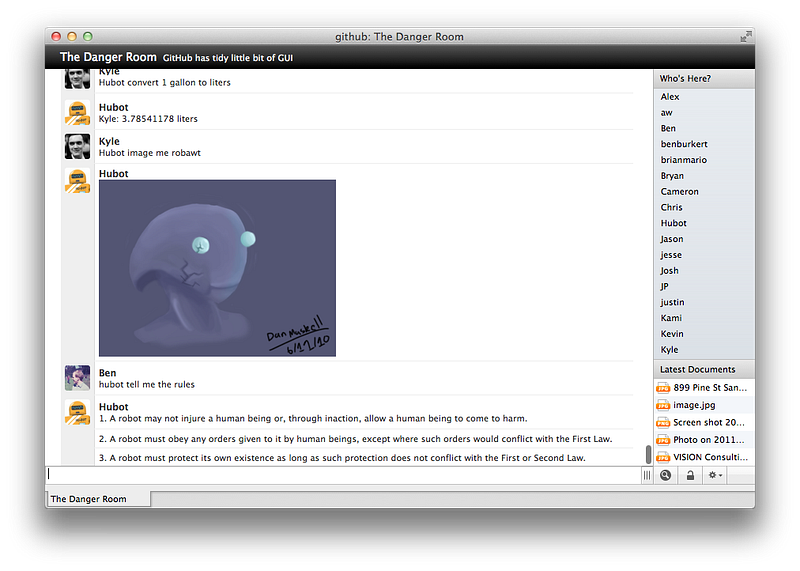800x571 pixels.
Task: Select benburkert in the user list
Action: [x=704, y=144]
